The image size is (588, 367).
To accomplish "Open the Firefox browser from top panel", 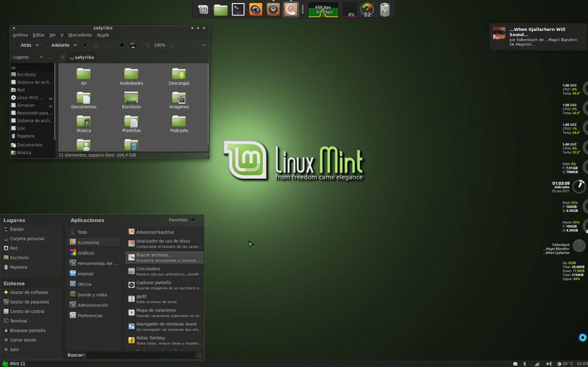I will [x=255, y=9].
